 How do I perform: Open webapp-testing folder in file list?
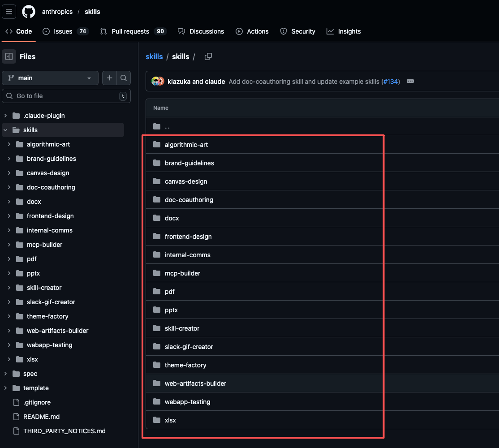click(187, 402)
